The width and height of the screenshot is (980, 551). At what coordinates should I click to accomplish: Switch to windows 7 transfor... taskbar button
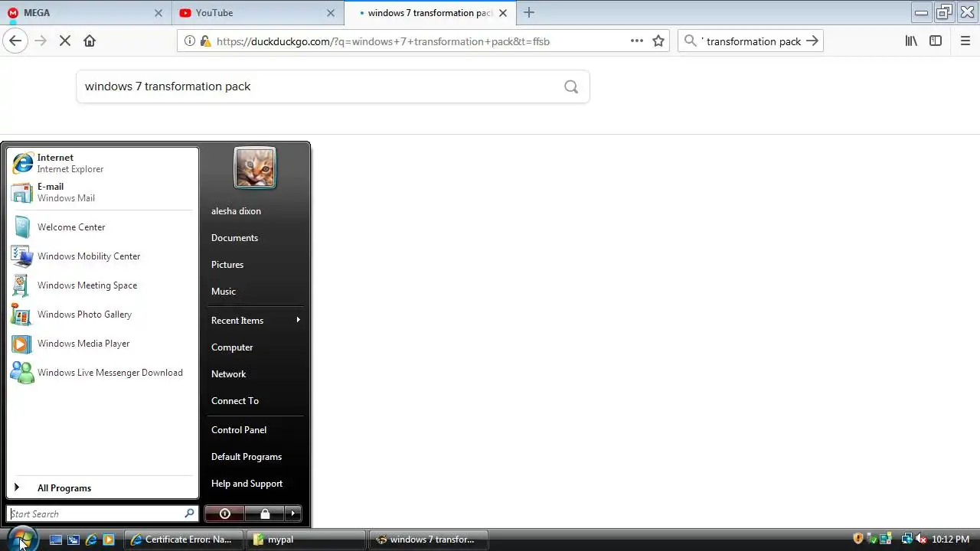(428, 540)
